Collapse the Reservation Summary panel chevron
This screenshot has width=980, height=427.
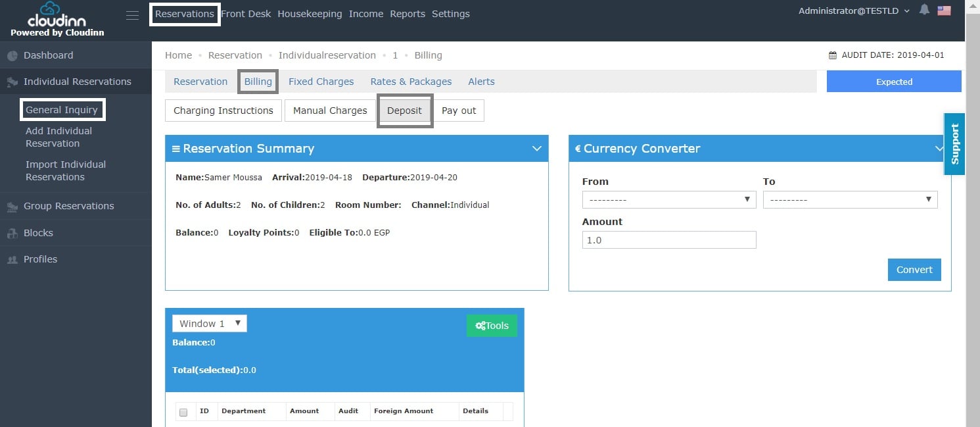point(536,149)
